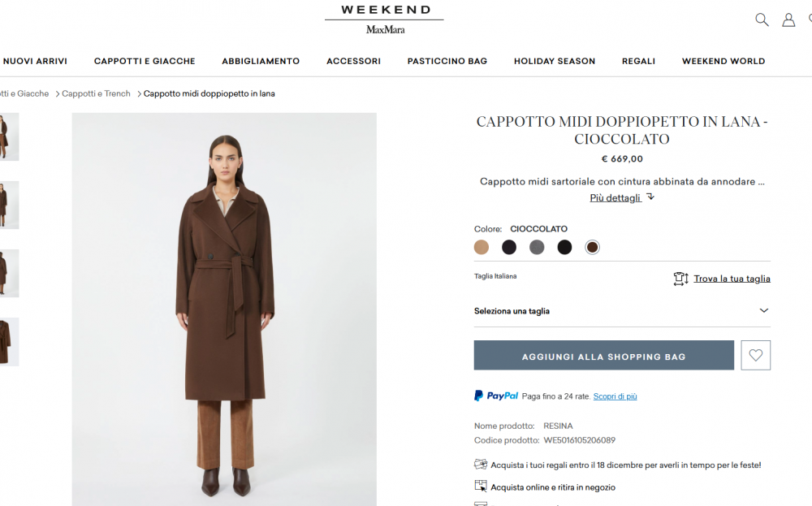Image resolution: width=812 pixels, height=506 pixels.
Task: Collapse the size selector chevron
Action: pyautogui.click(x=763, y=310)
